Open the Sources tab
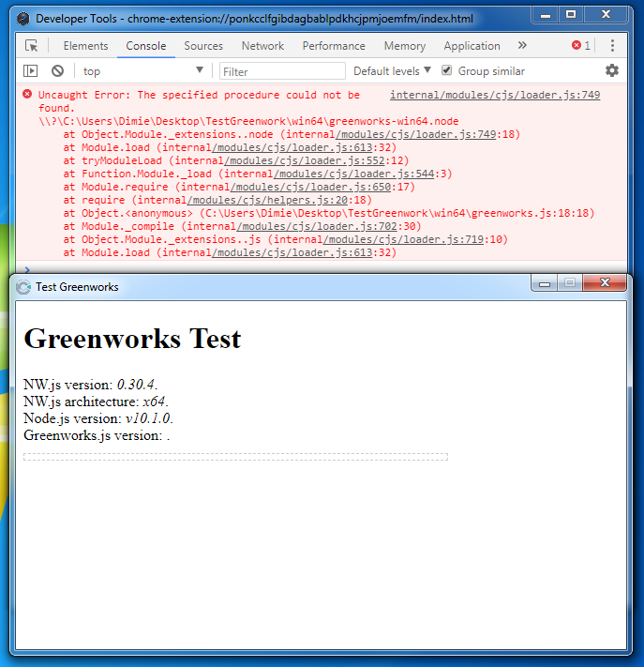644x667 pixels. [203, 46]
